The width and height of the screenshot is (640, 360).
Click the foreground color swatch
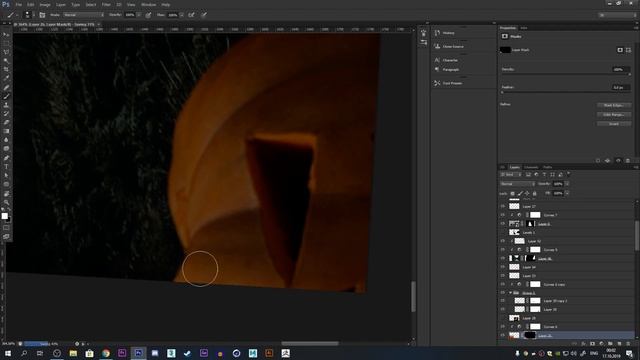(x=4, y=216)
